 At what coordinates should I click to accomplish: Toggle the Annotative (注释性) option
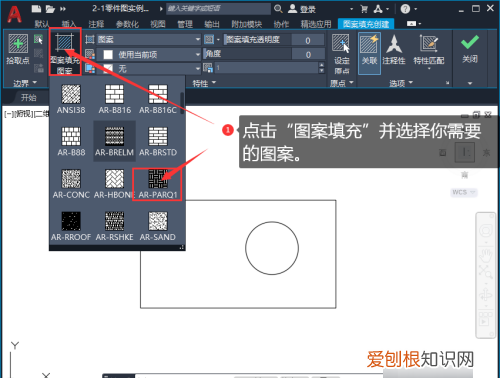point(394,49)
